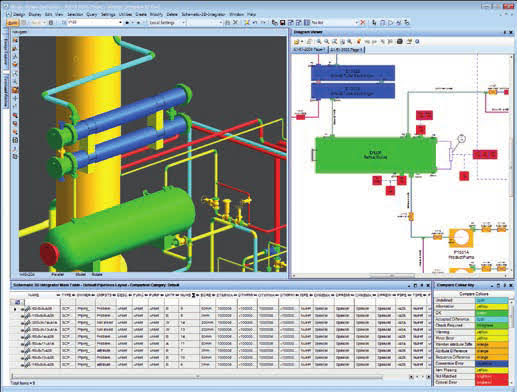Open the Design menu
Viewport: 517px width, 392px height.
click(x=19, y=14)
